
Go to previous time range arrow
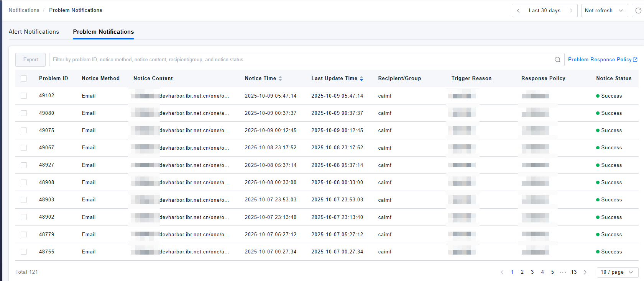tap(518, 11)
